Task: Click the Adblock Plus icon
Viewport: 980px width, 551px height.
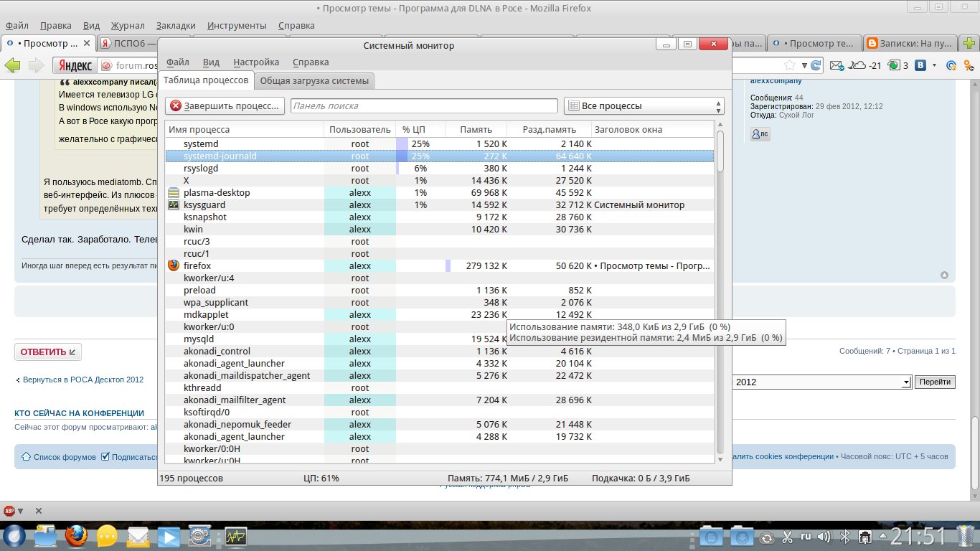Action: 9,511
